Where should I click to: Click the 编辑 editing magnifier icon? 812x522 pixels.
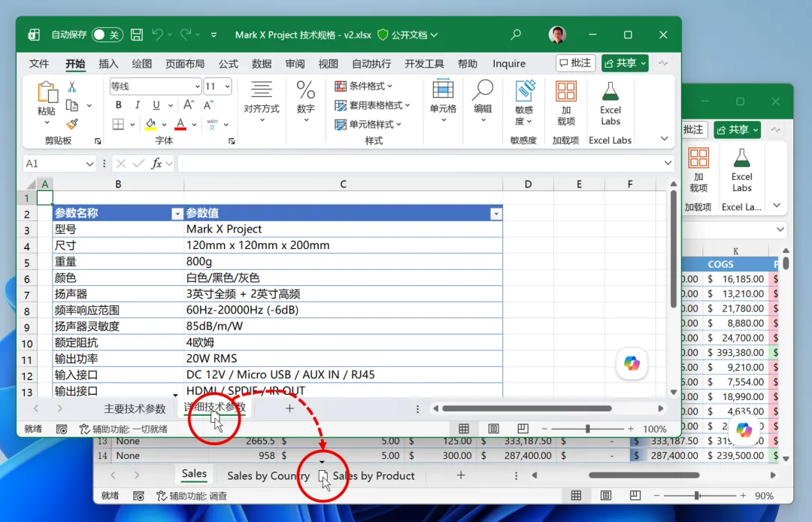[x=483, y=89]
